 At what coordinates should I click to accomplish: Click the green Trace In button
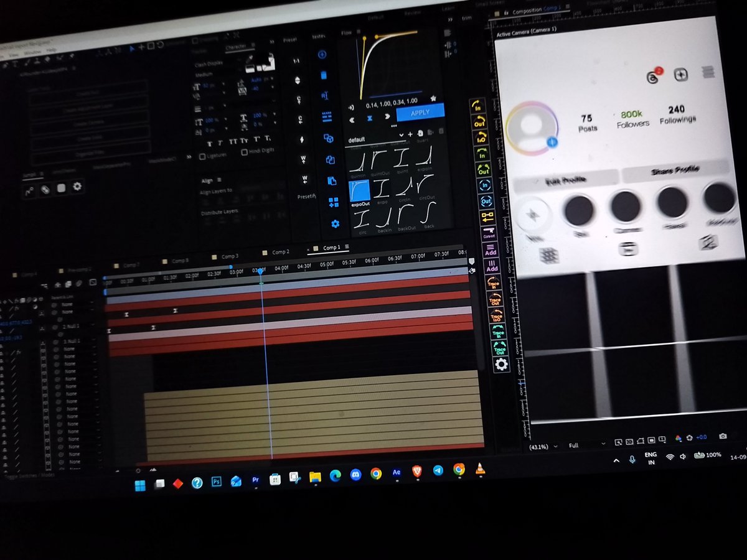click(x=497, y=332)
